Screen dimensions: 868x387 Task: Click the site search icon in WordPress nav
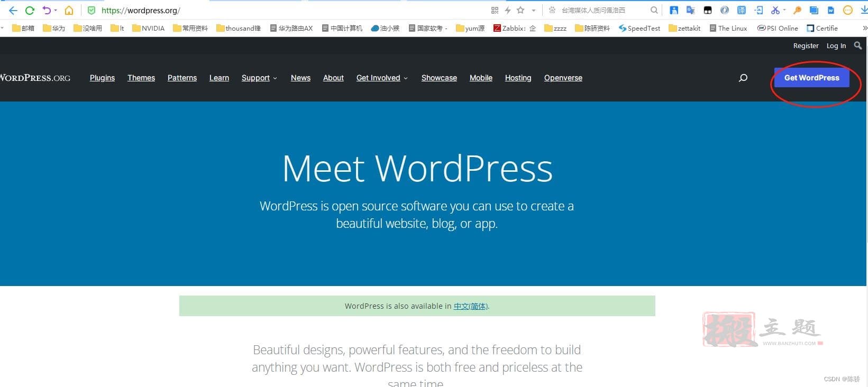pyautogui.click(x=743, y=78)
